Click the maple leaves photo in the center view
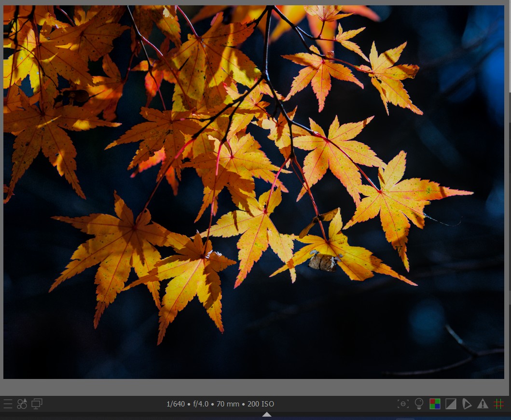Screen dimensions: 511x420 253,192
